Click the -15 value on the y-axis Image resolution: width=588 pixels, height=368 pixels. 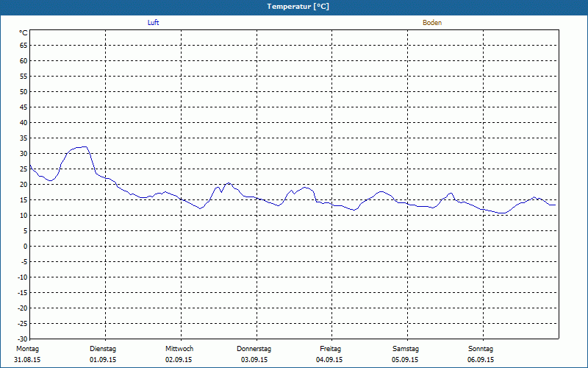[23, 292]
